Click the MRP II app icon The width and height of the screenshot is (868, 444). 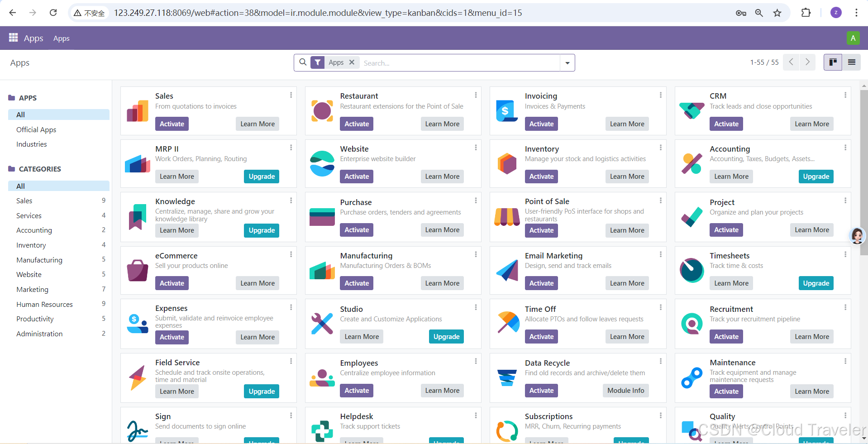point(138,163)
